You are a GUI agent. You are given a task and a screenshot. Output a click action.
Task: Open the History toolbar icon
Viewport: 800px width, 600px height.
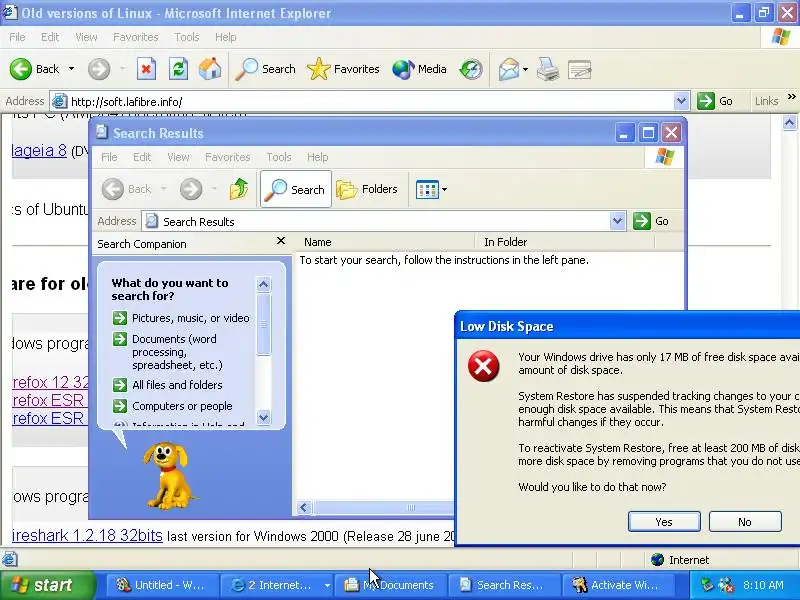(470, 69)
